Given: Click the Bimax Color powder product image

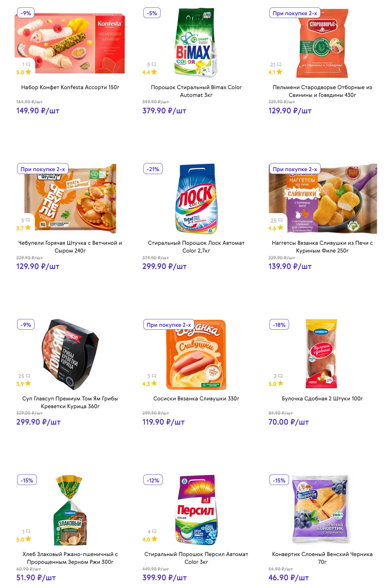Looking at the screenshot, I should (x=196, y=42).
